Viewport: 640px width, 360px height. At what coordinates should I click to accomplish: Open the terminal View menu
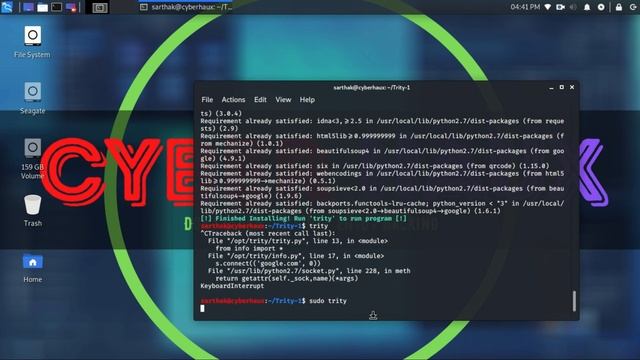[283, 100]
